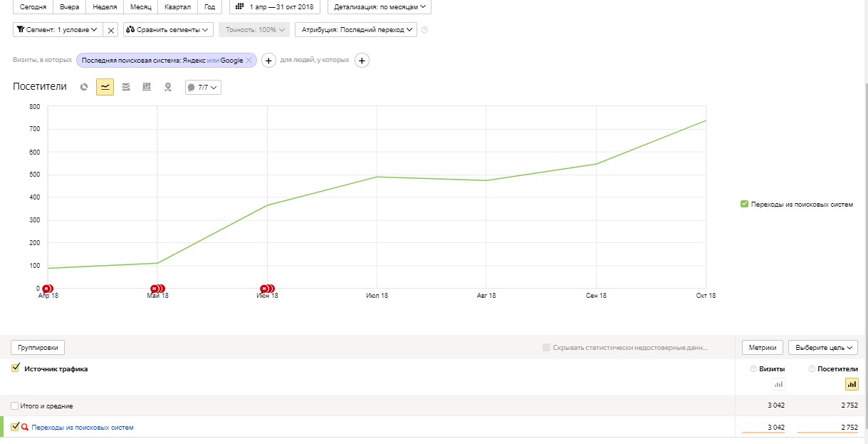Toggle the Источник трафика header checkbox
Image resolution: width=868 pixels, height=444 pixels.
click(15, 368)
